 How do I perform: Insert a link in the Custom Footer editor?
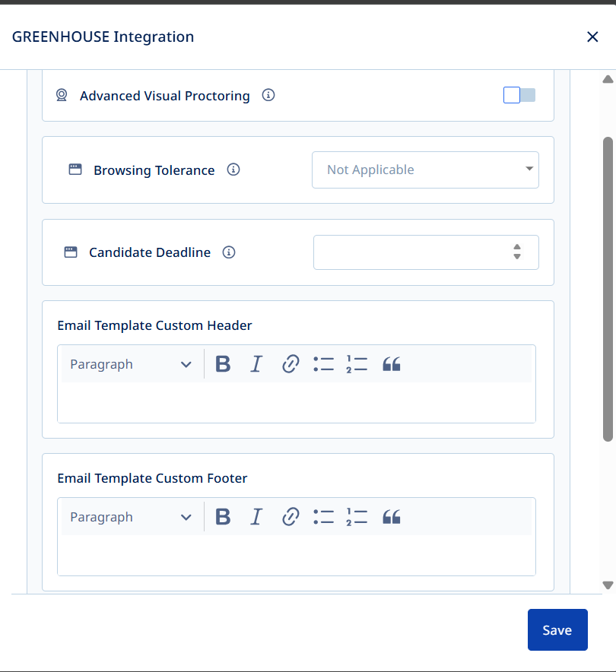tap(291, 517)
